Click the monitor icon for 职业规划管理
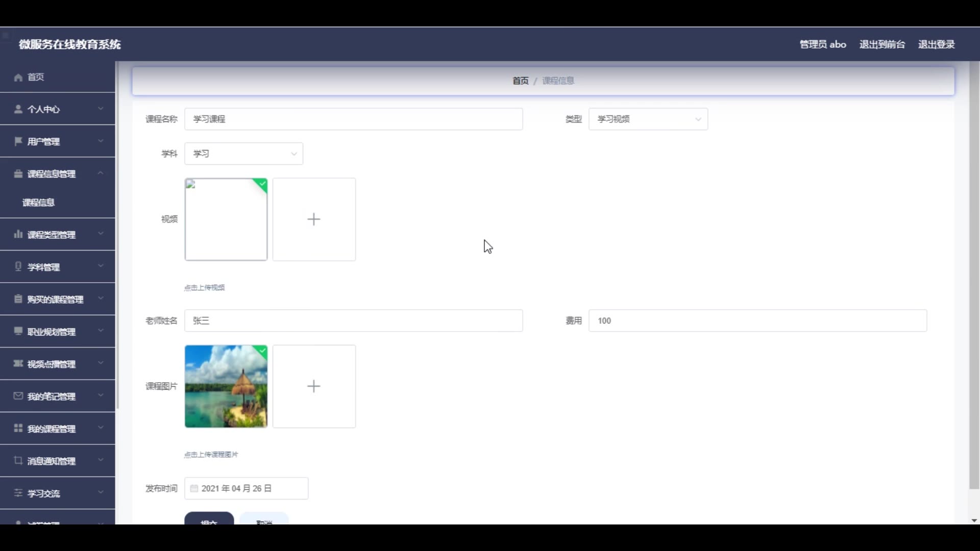980x551 pixels. (x=18, y=332)
